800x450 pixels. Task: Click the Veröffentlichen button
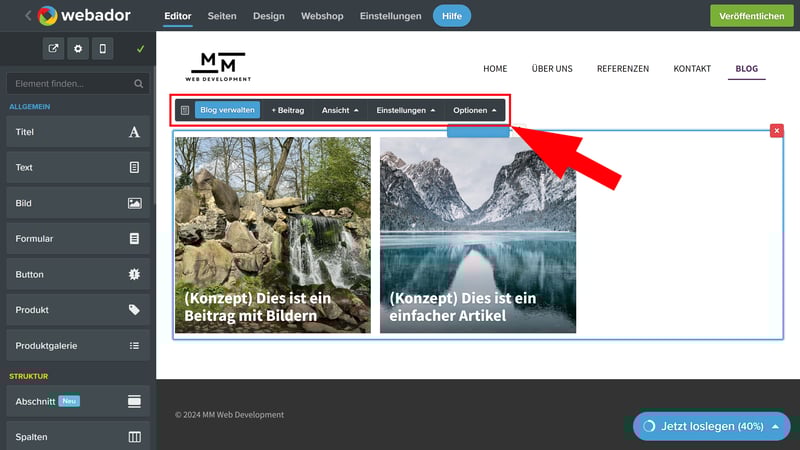750,16
